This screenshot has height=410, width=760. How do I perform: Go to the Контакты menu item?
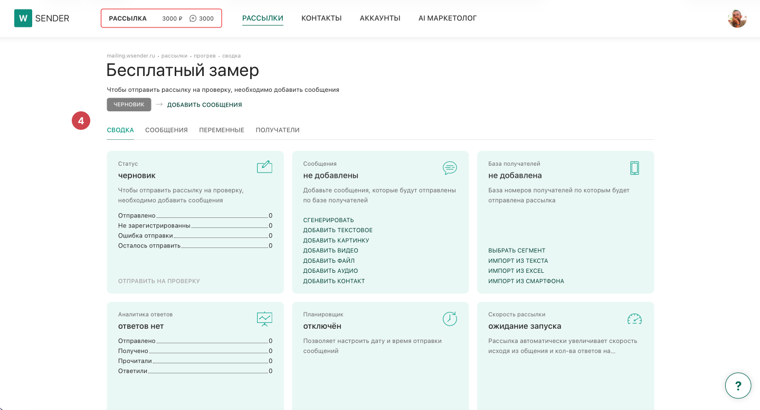point(321,18)
